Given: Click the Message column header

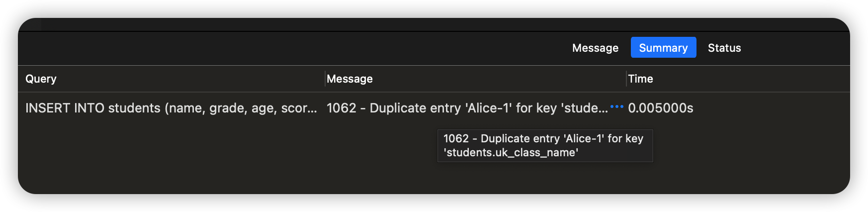Looking at the screenshot, I should [349, 79].
